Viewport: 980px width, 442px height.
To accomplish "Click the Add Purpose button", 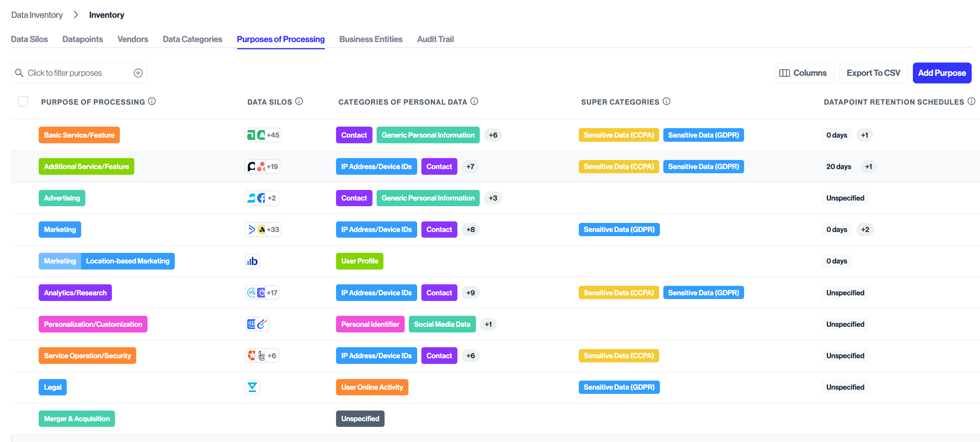I will [x=942, y=73].
